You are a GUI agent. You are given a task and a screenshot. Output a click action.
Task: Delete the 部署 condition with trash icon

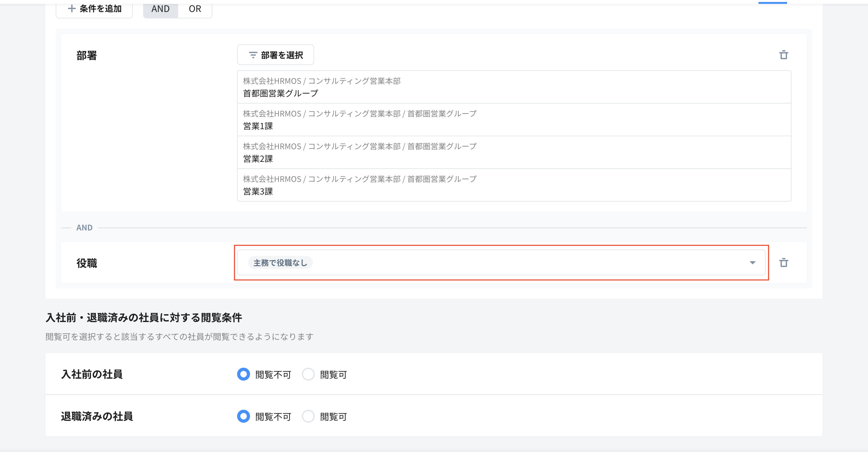783,55
